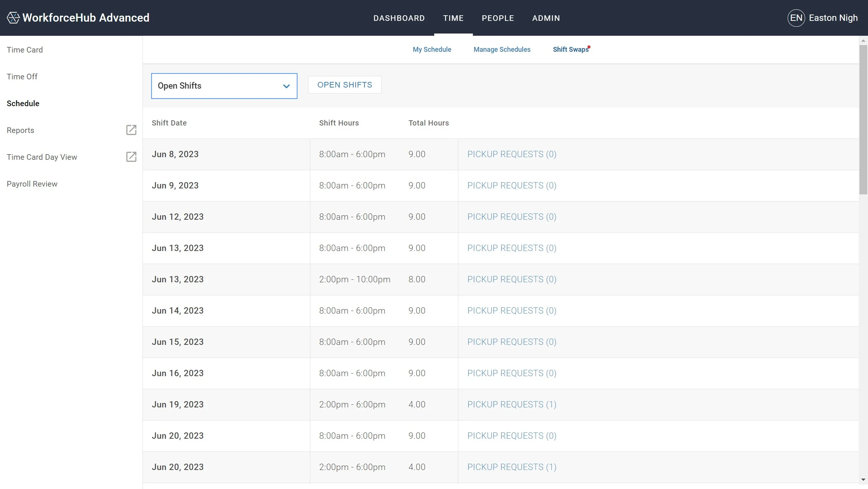The image size is (868, 489).
Task: Open pickup requests for Jun 14, 2023
Action: click(x=512, y=311)
